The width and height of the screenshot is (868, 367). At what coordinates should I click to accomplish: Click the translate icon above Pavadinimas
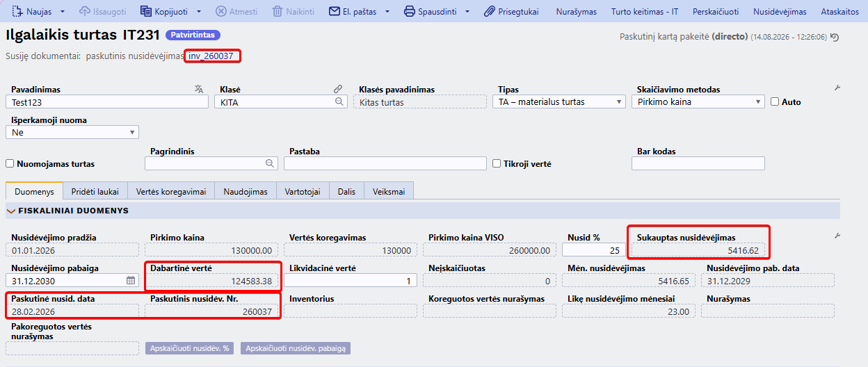pyautogui.click(x=199, y=89)
